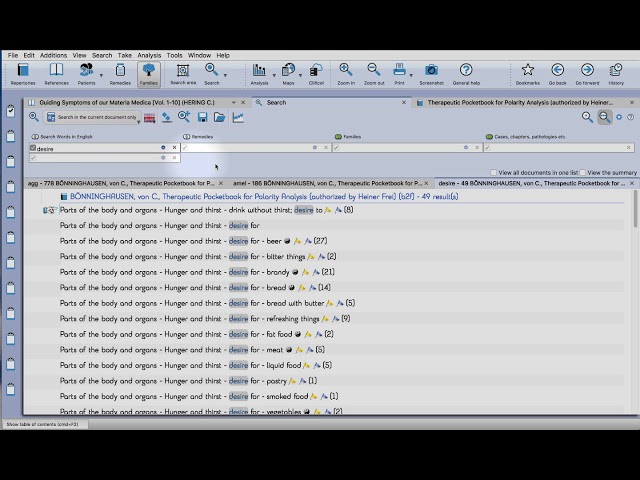
Task: Open search settings gear icon
Action: pos(619,117)
